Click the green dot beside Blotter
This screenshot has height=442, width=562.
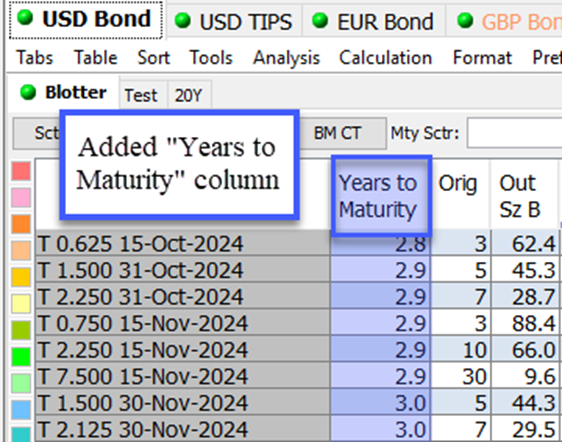[28, 92]
